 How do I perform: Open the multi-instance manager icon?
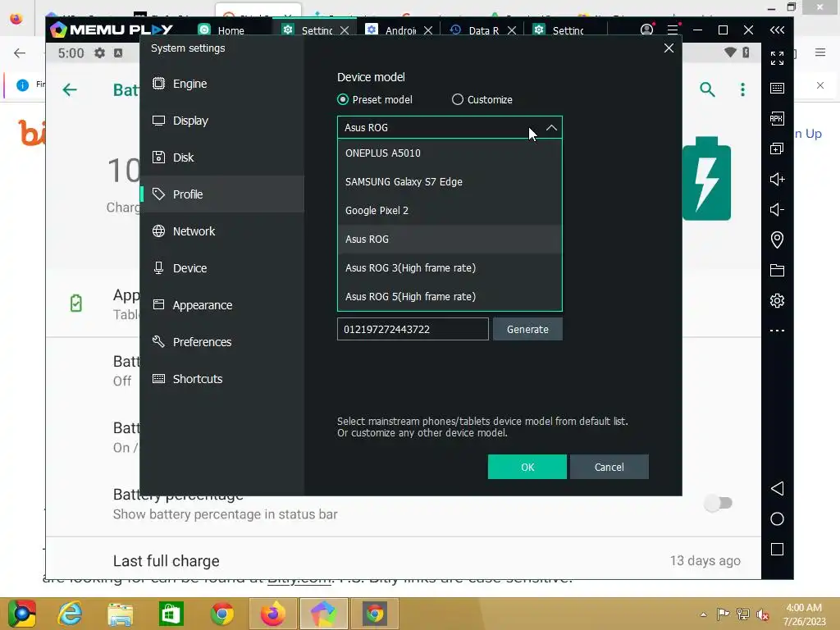click(x=777, y=148)
